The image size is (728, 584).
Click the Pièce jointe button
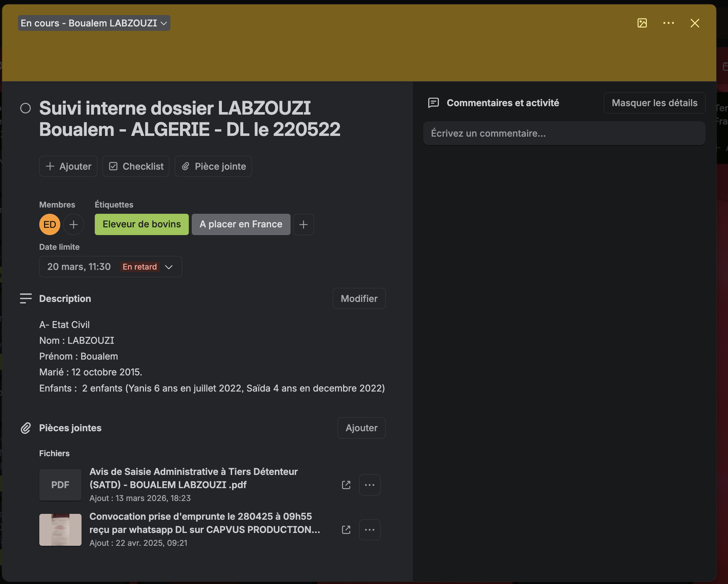coord(213,166)
